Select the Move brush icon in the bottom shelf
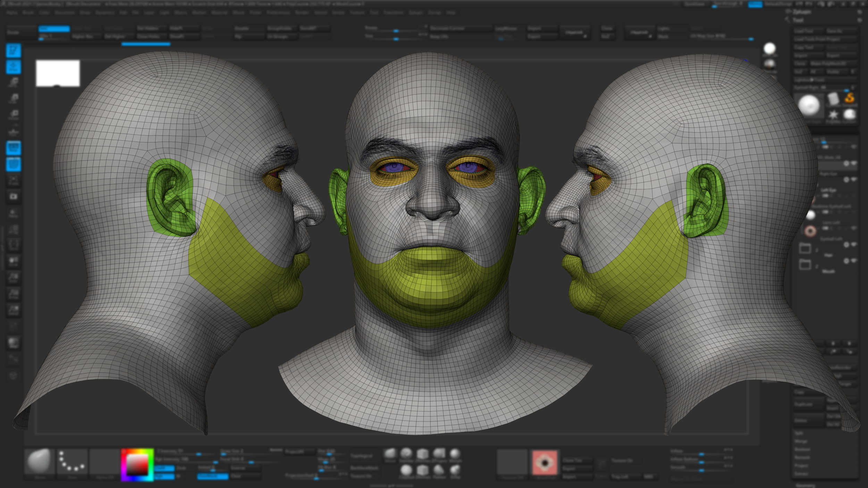The image size is (868, 488). (x=391, y=454)
